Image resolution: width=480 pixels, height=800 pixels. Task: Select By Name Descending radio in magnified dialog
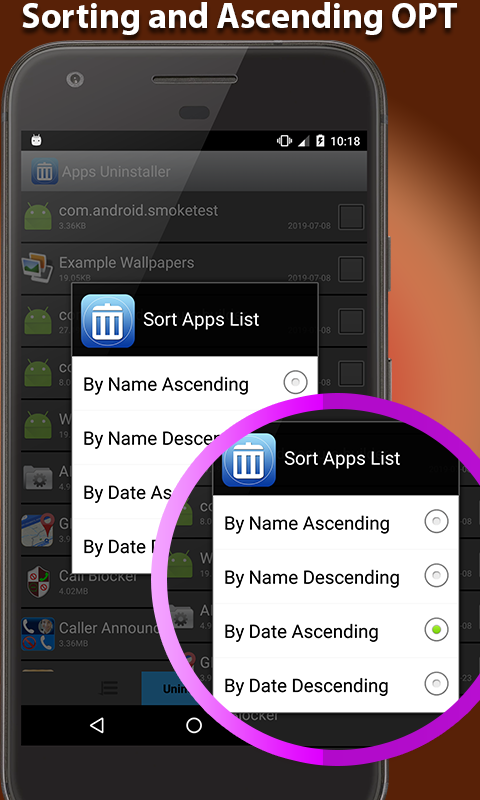(437, 576)
